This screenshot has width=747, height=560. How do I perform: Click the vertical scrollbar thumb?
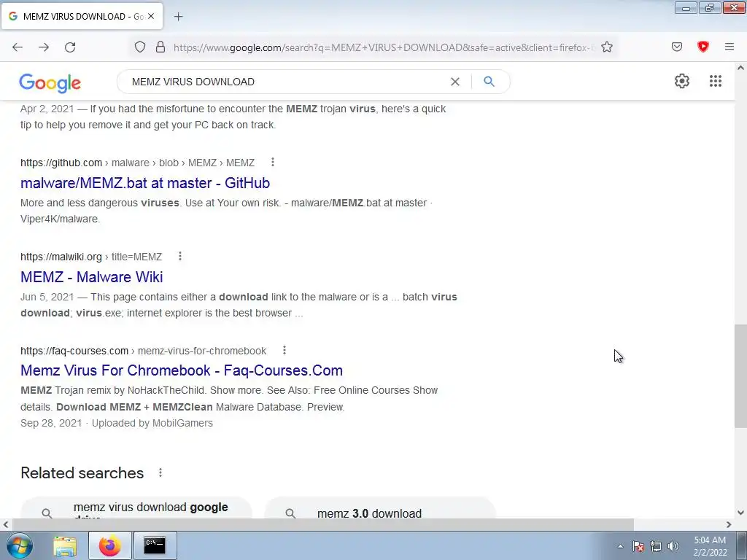click(x=740, y=376)
